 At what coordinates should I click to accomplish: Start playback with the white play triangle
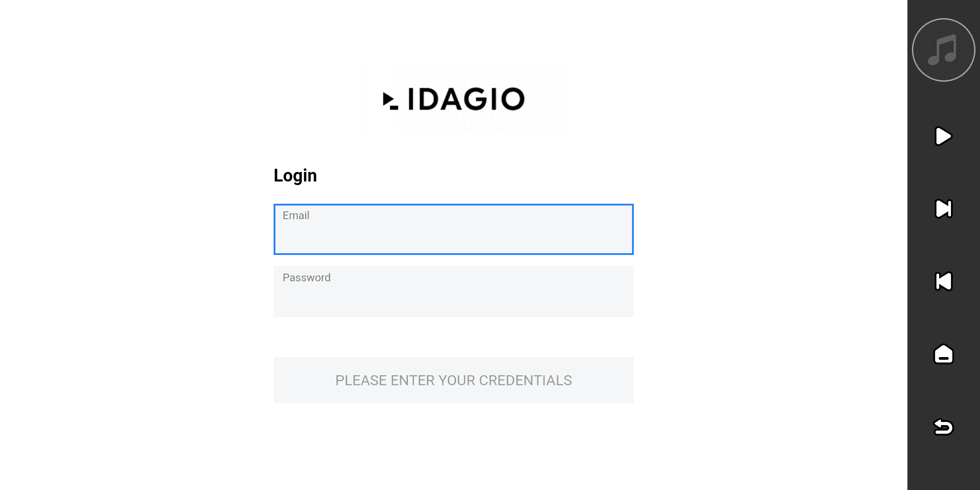[943, 136]
